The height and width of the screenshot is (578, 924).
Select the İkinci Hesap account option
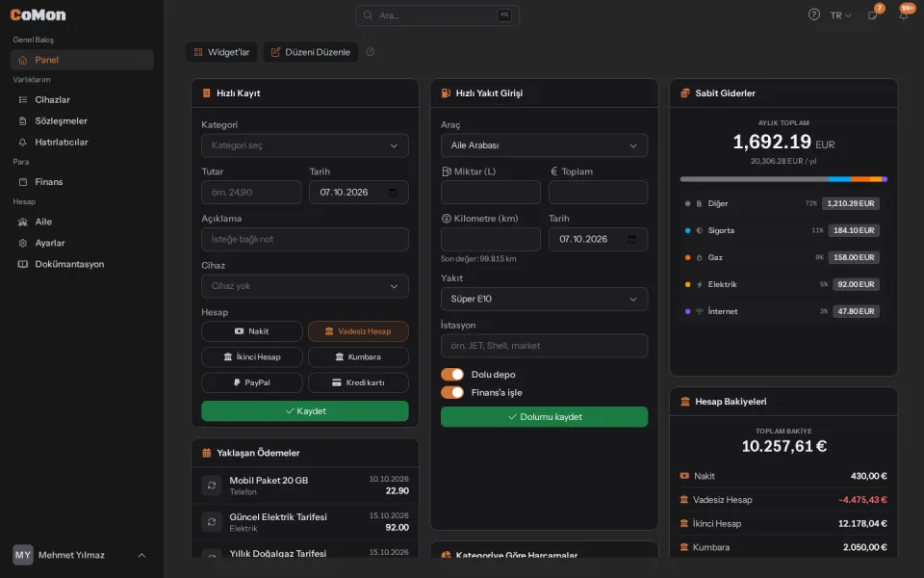pyautogui.click(x=252, y=356)
